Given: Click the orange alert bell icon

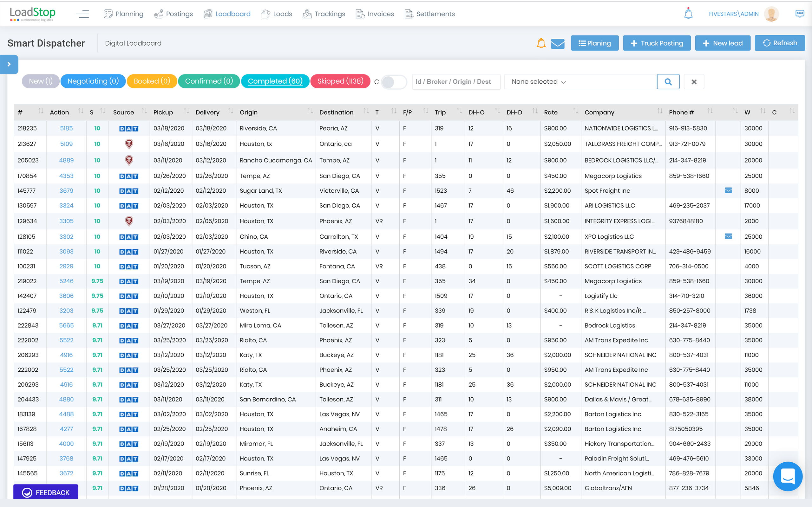Looking at the screenshot, I should click(x=541, y=43).
